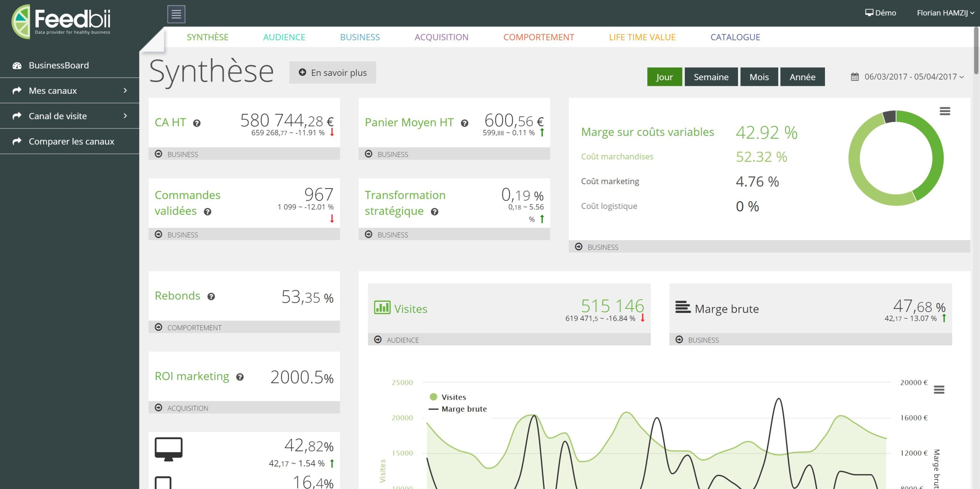Select the Mois period button
Screen dimensions: 980x489
coord(759,77)
